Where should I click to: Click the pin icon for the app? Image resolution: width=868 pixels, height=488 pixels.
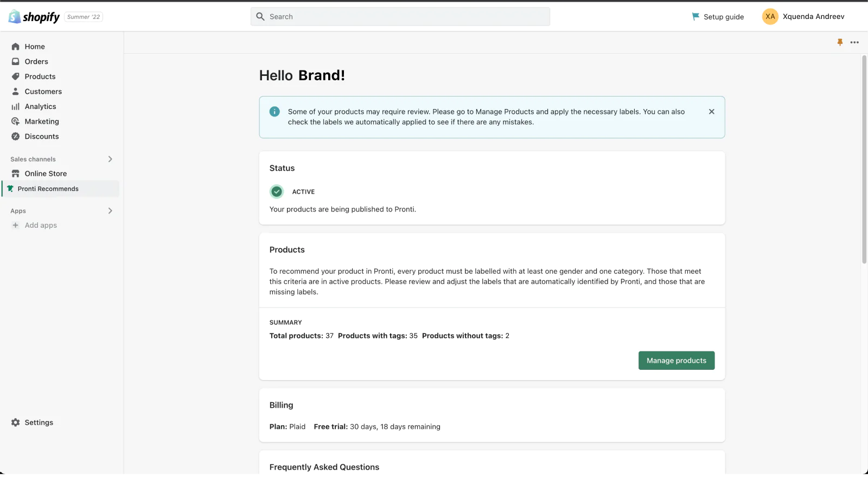(840, 42)
